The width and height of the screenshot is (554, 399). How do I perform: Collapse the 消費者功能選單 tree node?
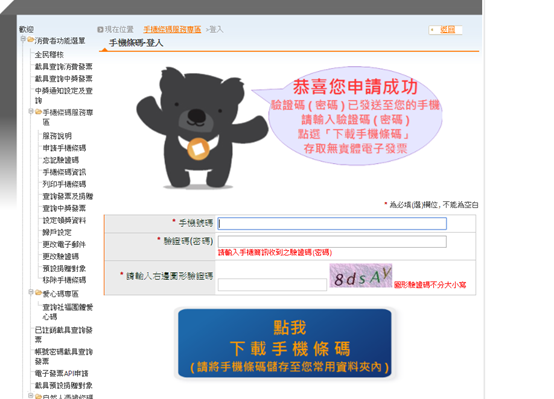pos(23,39)
